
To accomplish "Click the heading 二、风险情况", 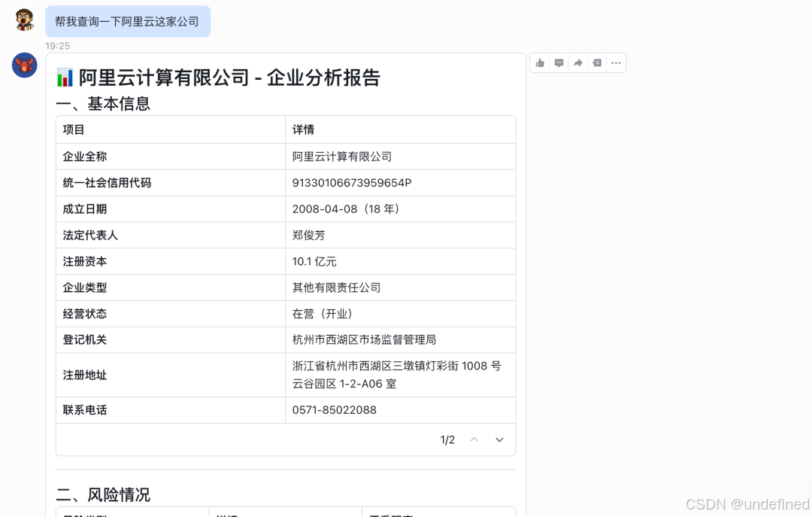I will point(103,494).
